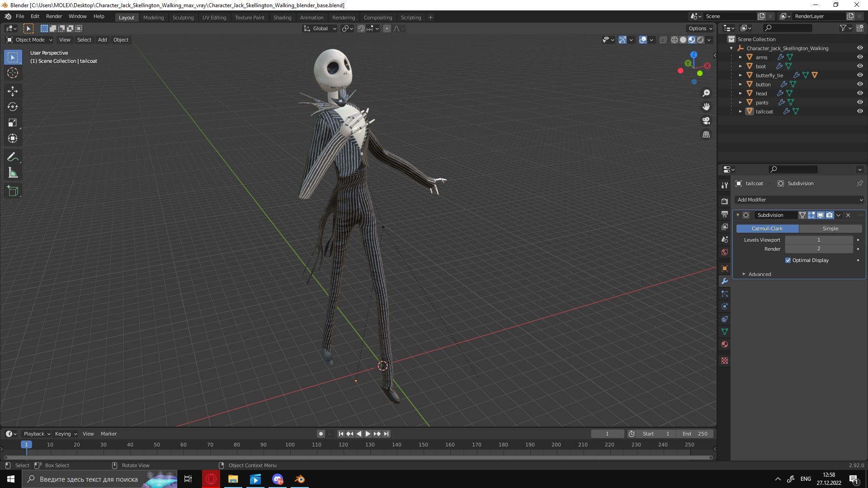Open the Render properties tab
Viewport: 868px width, 488px height.
click(725, 201)
